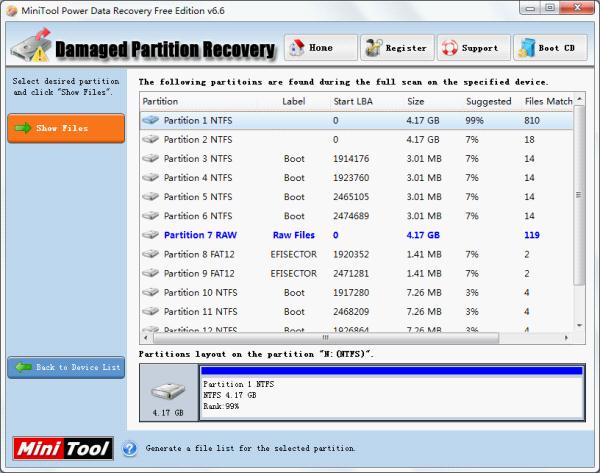Click the 810 files match value

(532, 120)
